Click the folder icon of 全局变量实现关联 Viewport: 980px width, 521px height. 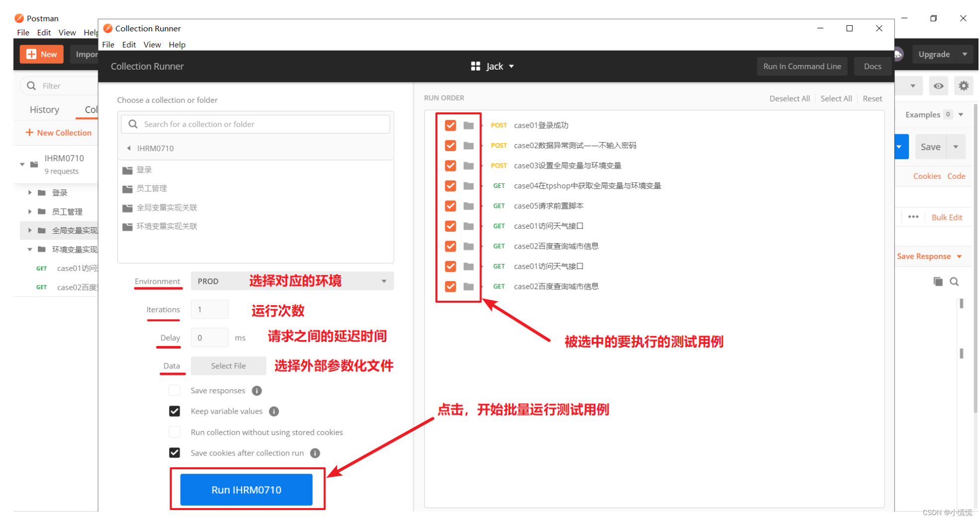[x=127, y=208]
